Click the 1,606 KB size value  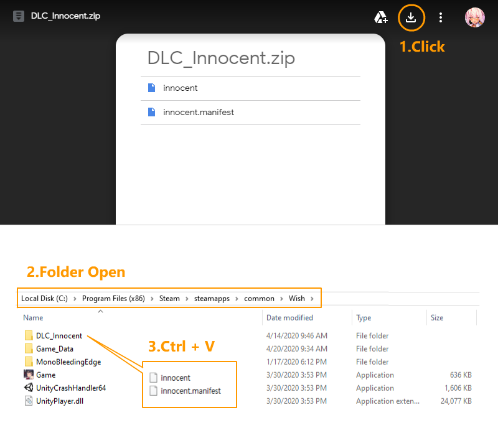click(458, 388)
